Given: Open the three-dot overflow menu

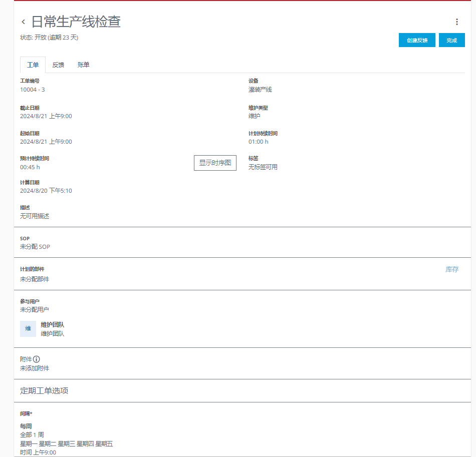Looking at the screenshot, I should point(456,22).
